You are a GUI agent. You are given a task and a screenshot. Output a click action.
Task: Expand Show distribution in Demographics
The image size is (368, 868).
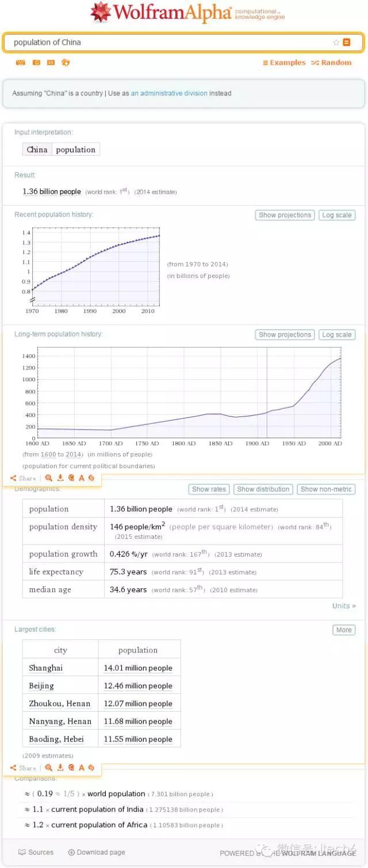[x=263, y=489]
